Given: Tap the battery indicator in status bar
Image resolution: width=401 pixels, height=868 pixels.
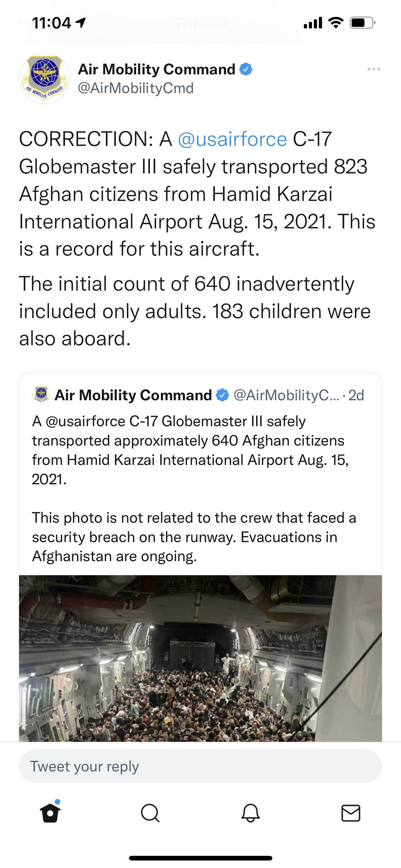Looking at the screenshot, I should pos(363,23).
